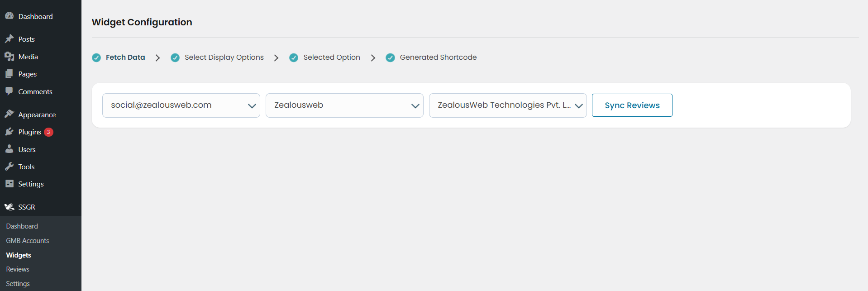Click the Pages icon in sidebar

[9, 74]
